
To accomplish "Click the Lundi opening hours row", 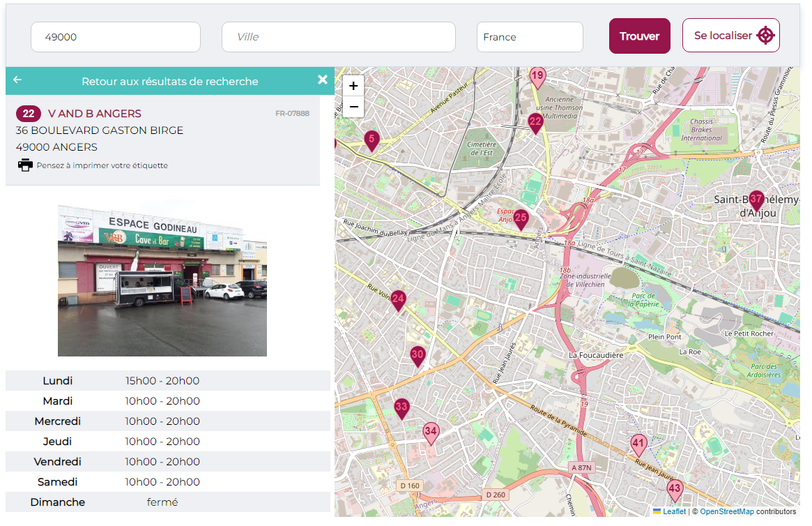I will (168, 381).
